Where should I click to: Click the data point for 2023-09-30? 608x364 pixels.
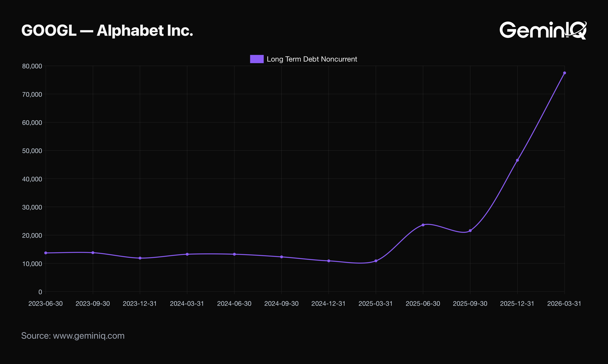click(93, 253)
